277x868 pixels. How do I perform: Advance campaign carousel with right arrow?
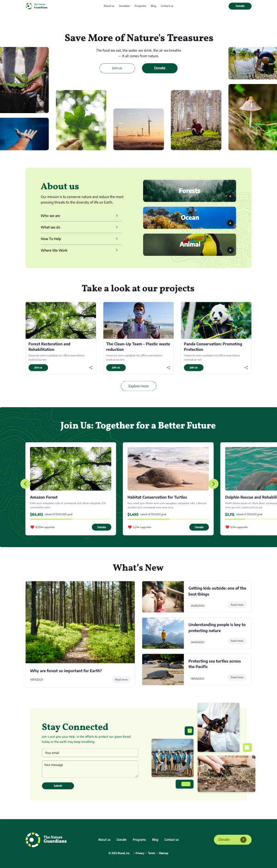pyautogui.click(x=213, y=483)
